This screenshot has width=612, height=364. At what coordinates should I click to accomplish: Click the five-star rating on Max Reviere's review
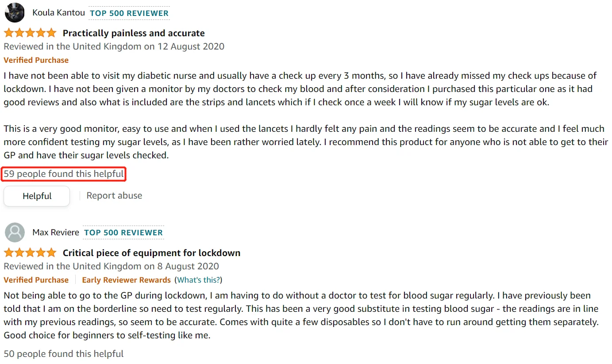coord(30,253)
